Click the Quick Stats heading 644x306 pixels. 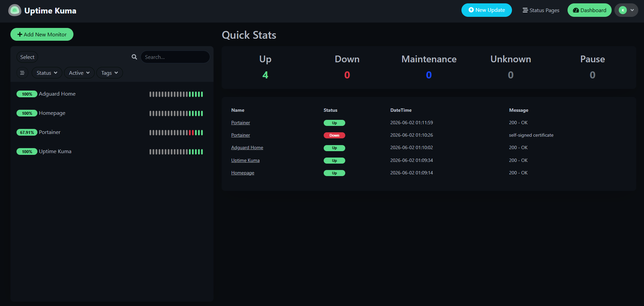coord(249,35)
